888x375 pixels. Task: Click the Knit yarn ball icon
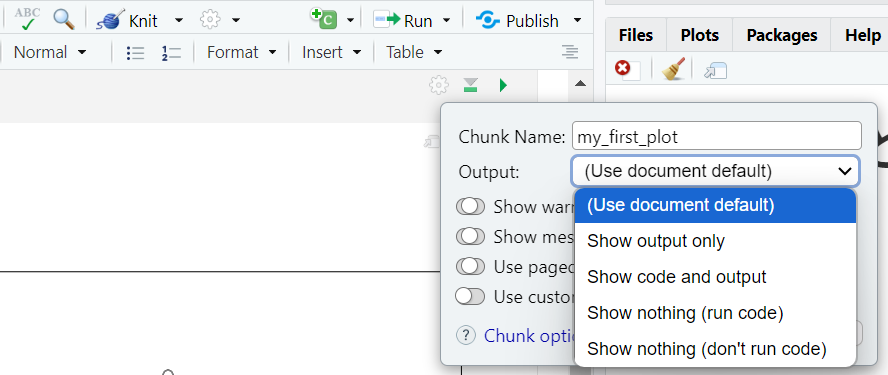(x=110, y=20)
